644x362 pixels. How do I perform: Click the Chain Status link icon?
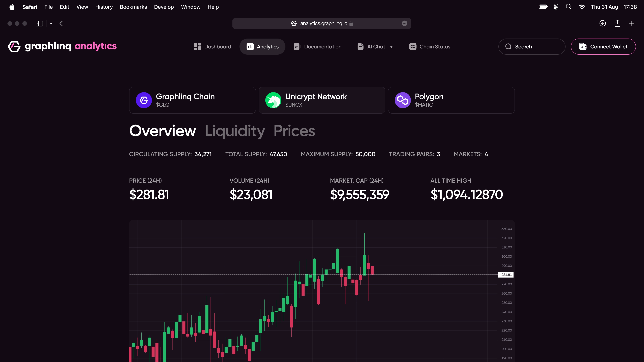pyautogui.click(x=413, y=46)
